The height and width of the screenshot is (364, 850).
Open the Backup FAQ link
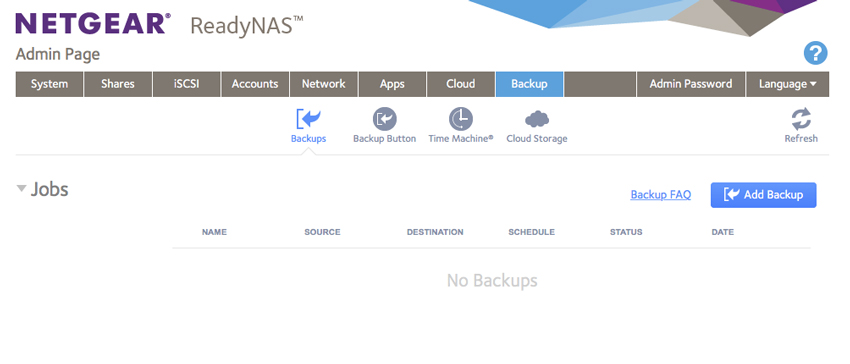click(x=660, y=195)
